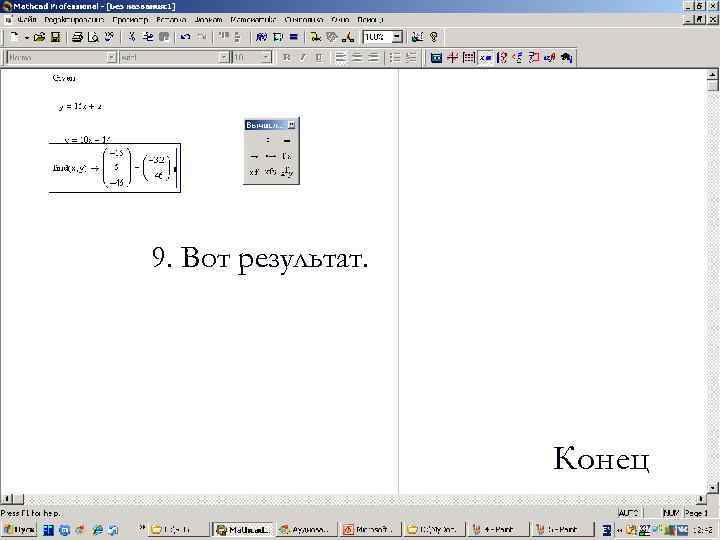Expand the Font size combo box

(x=266, y=57)
